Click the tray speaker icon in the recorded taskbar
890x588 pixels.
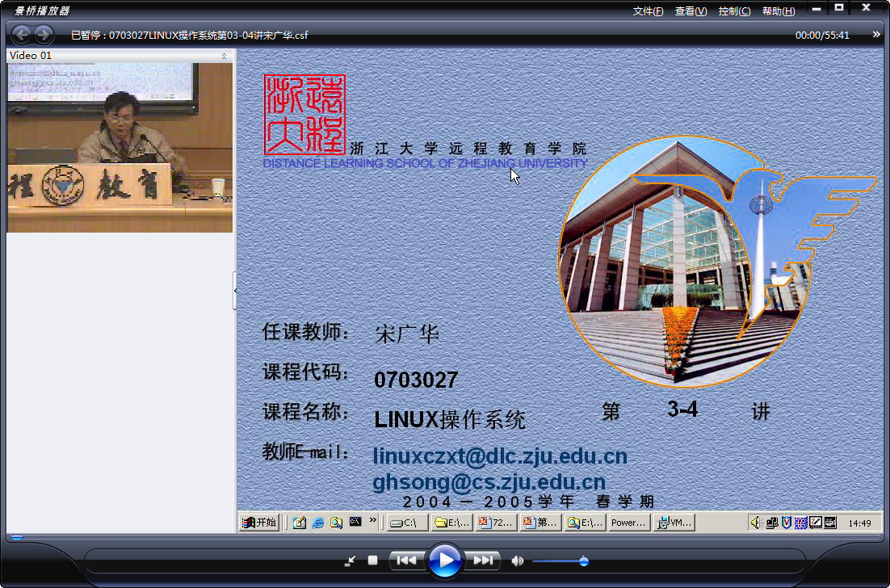[x=755, y=523]
